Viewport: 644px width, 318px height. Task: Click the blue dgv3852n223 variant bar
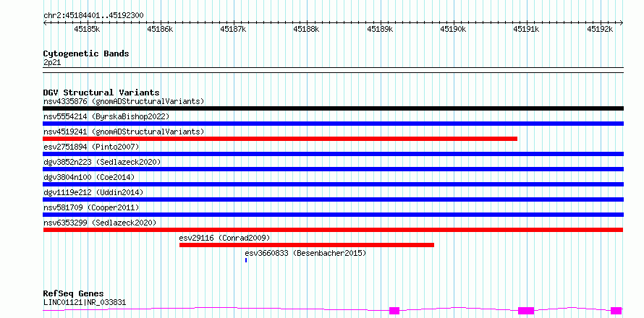333,169
